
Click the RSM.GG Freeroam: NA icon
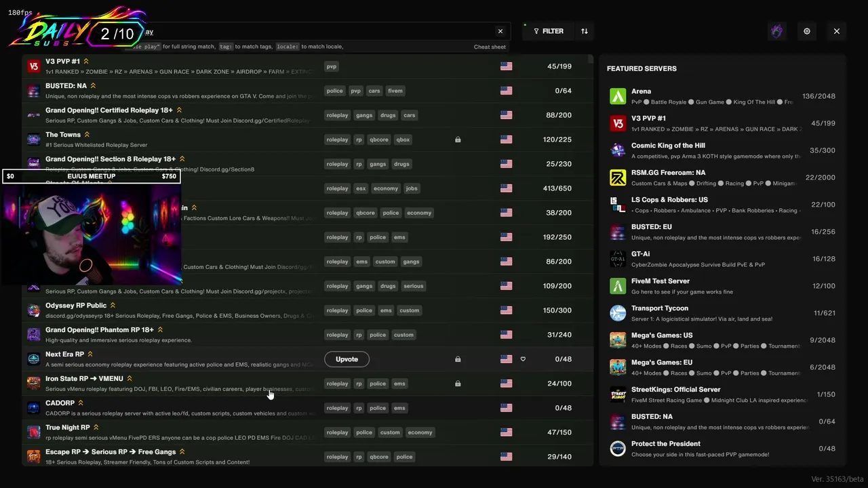click(x=618, y=178)
